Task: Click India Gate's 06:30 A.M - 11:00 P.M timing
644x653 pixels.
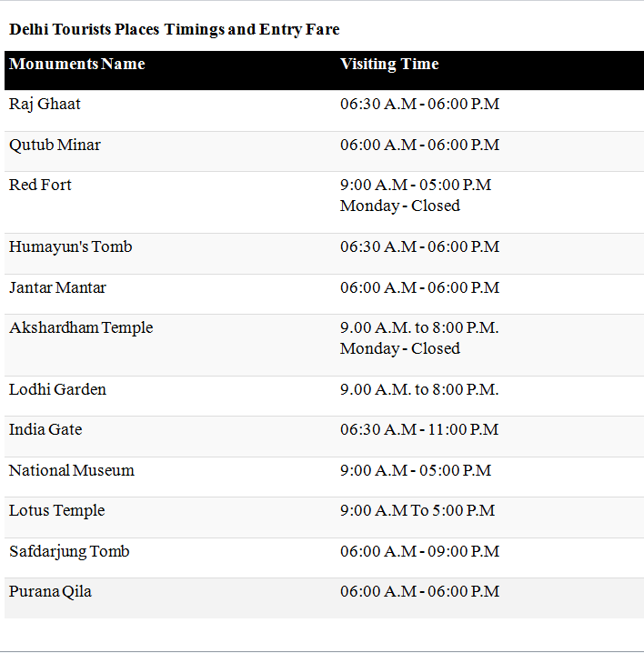Action: pyautogui.click(x=419, y=430)
